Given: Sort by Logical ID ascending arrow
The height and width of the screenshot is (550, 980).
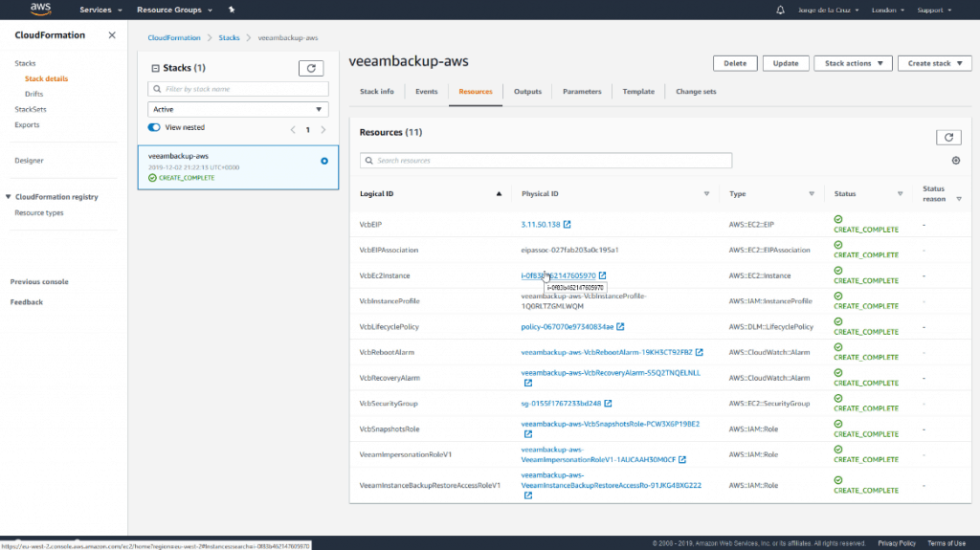Looking at the screenshot, I should point(499,194).
